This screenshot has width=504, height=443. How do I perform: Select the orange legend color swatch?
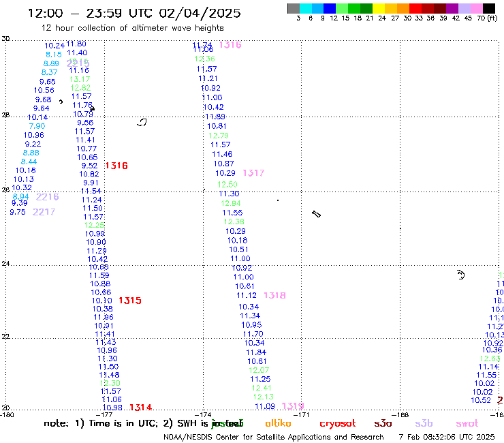[403, 8]
